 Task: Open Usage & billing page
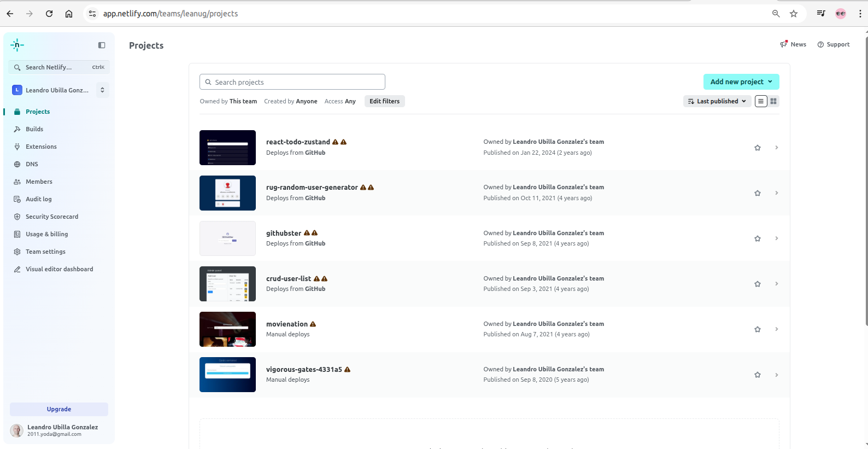[x=46, y=234]
